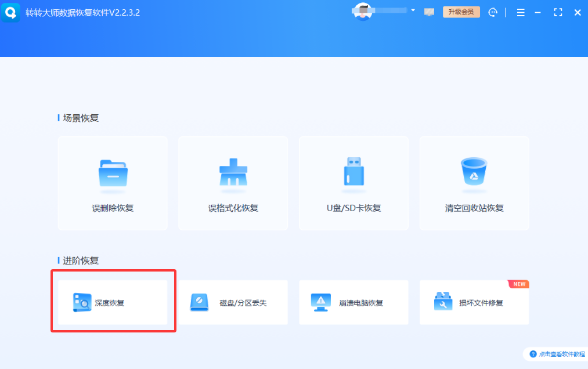Image resolution: width=588 pixels, height=369 pixels.
Task: Open the 点击查看软件教程 tutorial link
Action: [562, 354]
